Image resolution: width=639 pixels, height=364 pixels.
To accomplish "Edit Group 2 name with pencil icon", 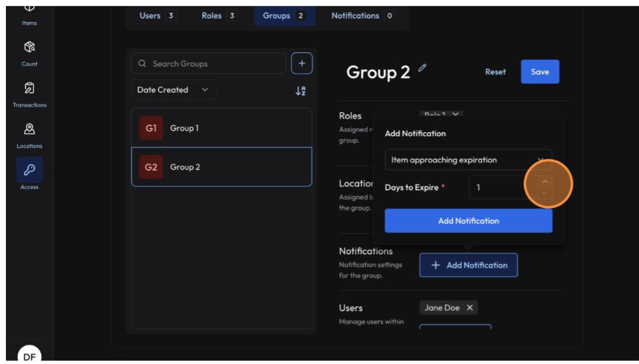I will pos(422,68).
